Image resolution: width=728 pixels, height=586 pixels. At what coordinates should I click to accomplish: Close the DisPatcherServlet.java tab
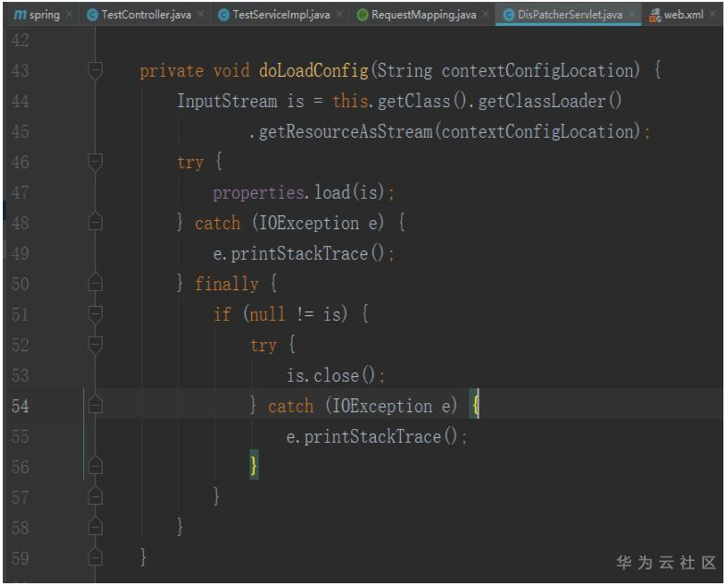[631, 15]
